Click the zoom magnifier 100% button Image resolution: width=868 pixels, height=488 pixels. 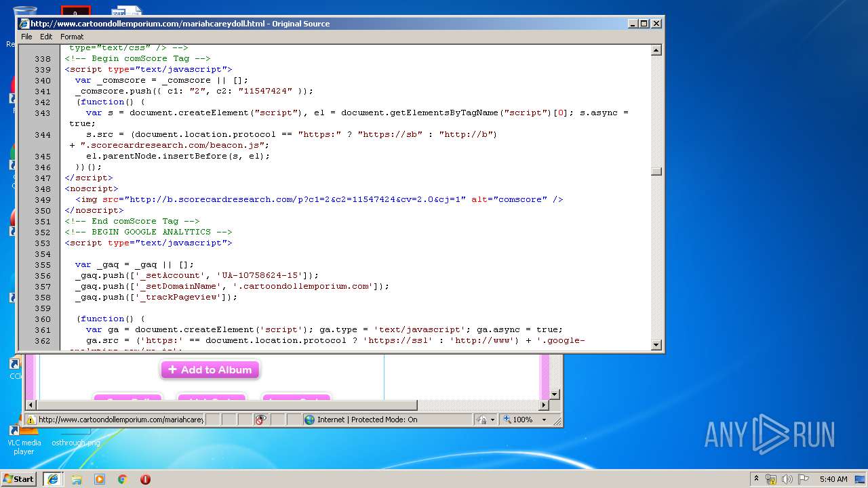518,420
